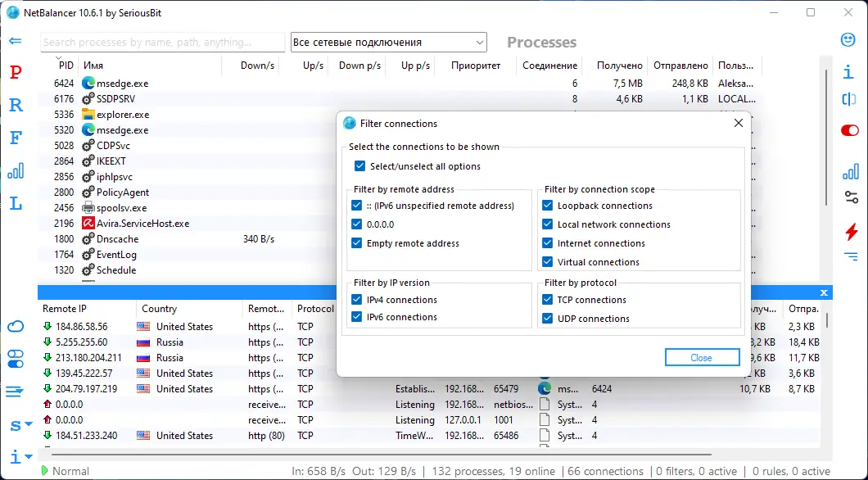
Task: Sort by Соединение column header
Action: [549, 66]
